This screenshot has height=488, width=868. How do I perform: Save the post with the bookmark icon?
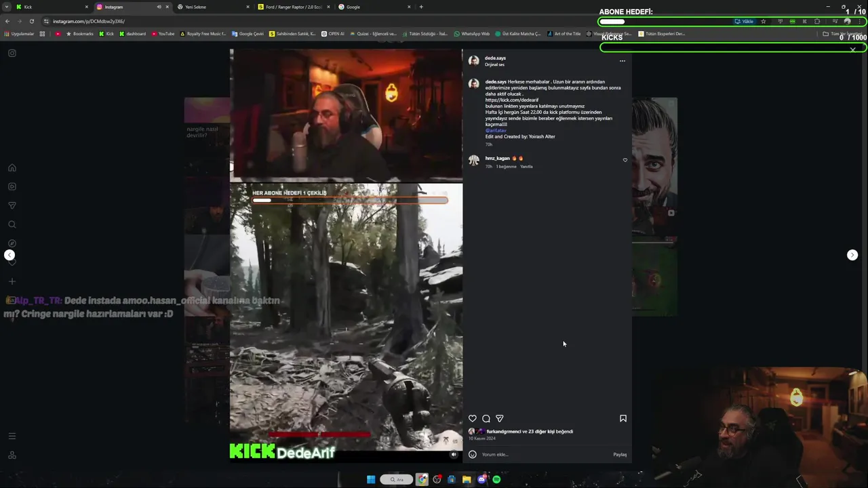coord(623,419)
